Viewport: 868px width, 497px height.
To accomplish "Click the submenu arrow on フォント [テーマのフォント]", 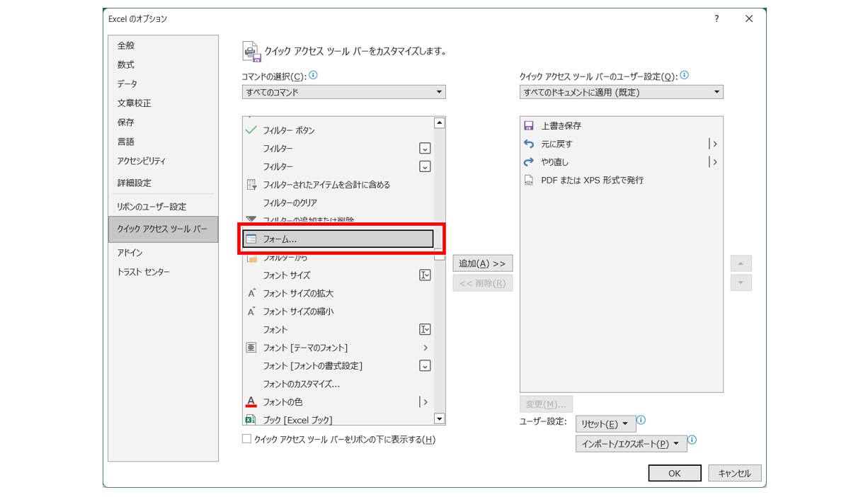I will coord(426,348).
